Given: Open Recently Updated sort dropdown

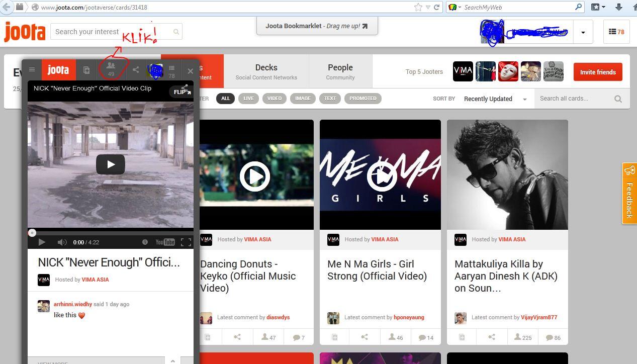Looking at the screenshot, I should pyautogui.click(x=495, y=99).
